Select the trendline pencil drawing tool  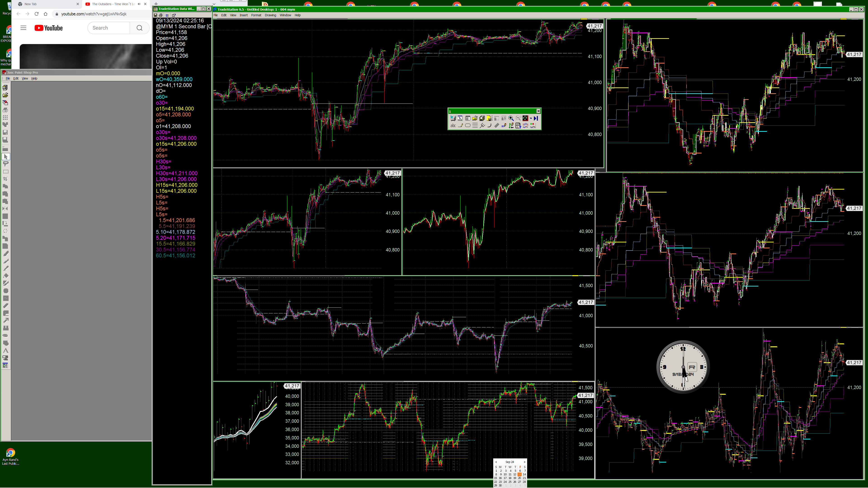coord(461,126)
